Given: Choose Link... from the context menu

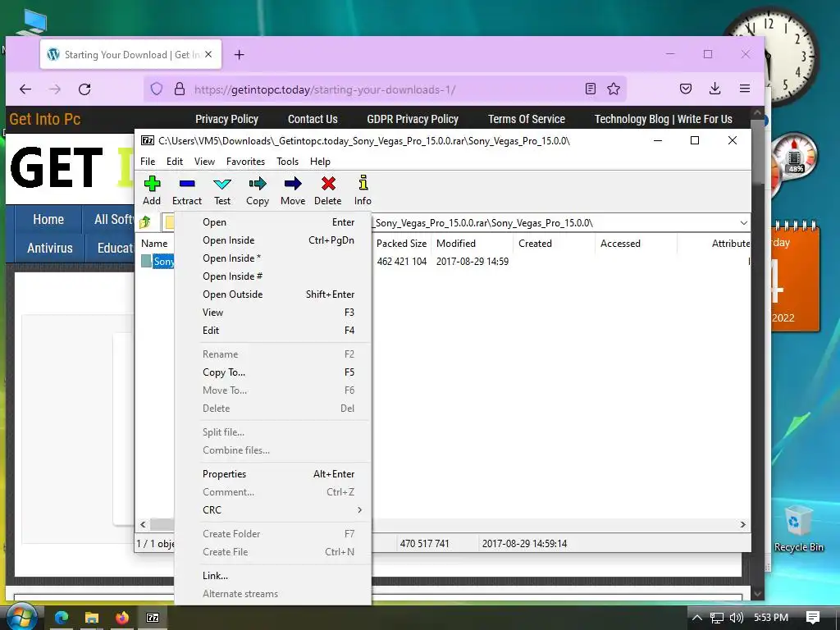Looking at the screenshot, I should [273, 576].
